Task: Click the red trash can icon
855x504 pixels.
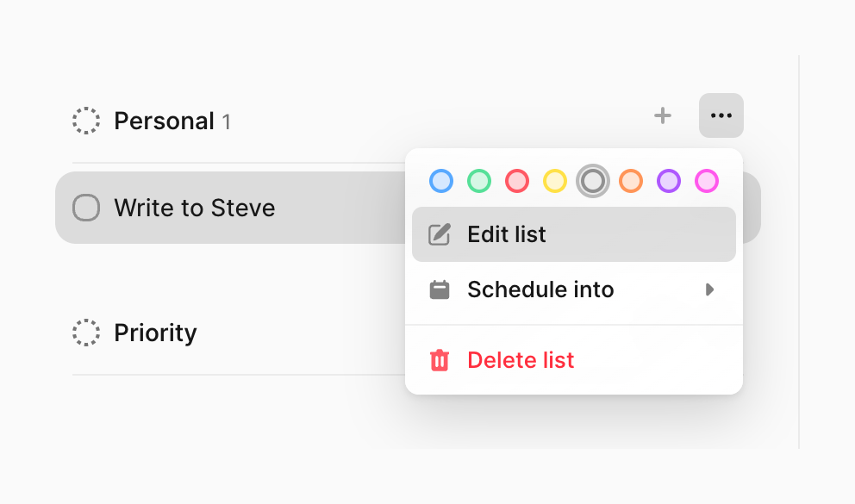Action: pyautogui.click(x=440, y=360)
